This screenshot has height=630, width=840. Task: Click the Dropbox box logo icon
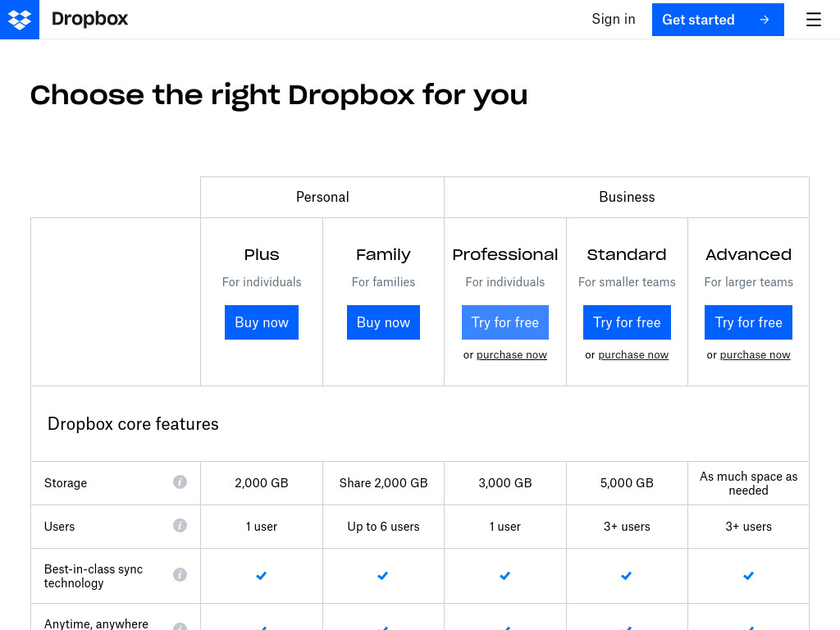tap(20, 20)
